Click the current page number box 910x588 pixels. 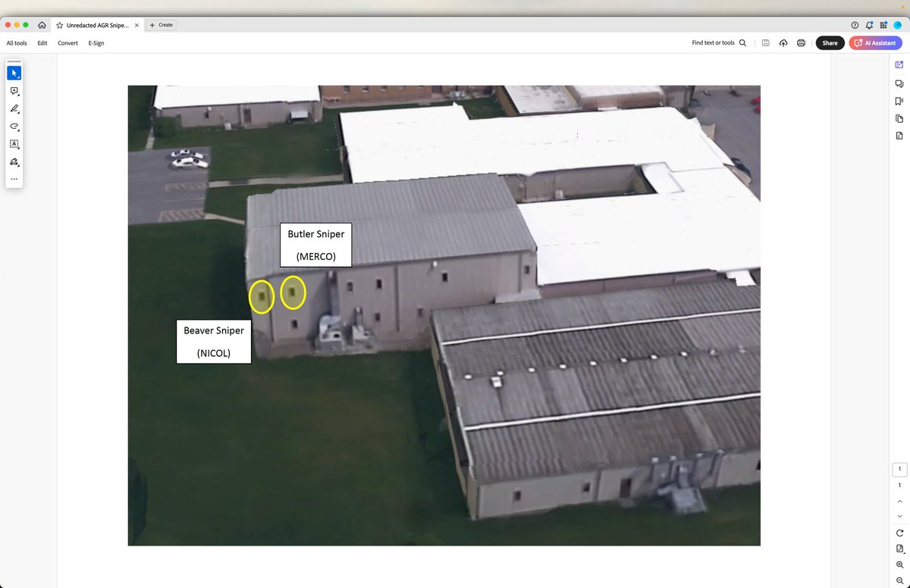(899, 470)
